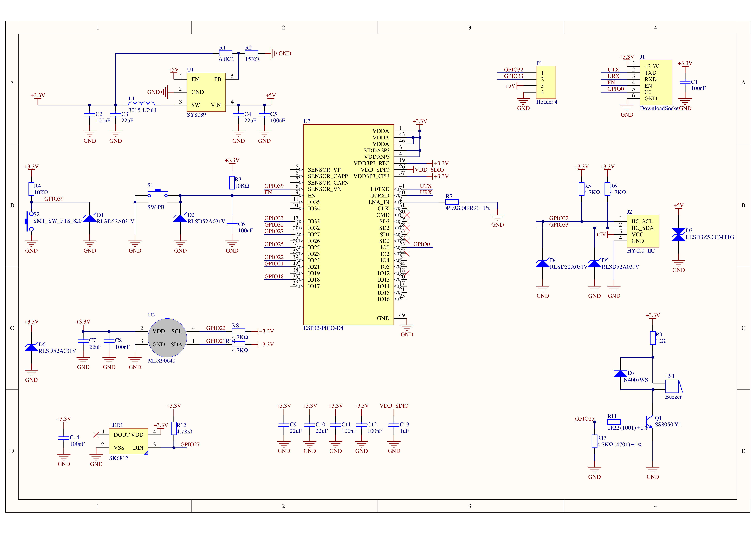
Task: Select the R11 1KΩ base resistor
Action: (614, 422)
